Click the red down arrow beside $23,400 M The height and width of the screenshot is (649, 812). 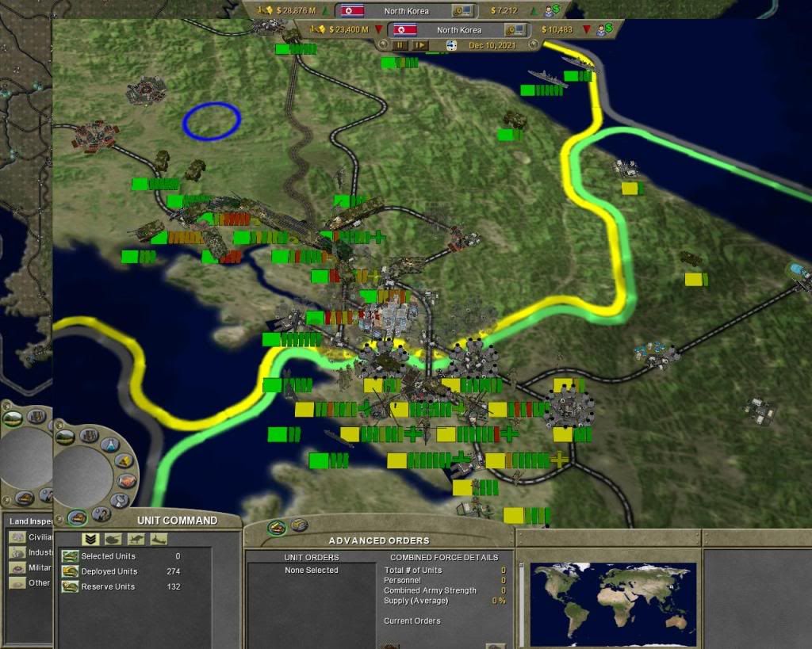(378, 29)
